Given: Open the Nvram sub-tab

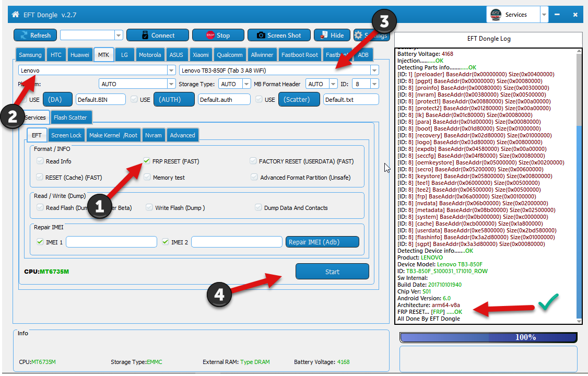Looking at the screenshot, I should click(x=154, y=135).
